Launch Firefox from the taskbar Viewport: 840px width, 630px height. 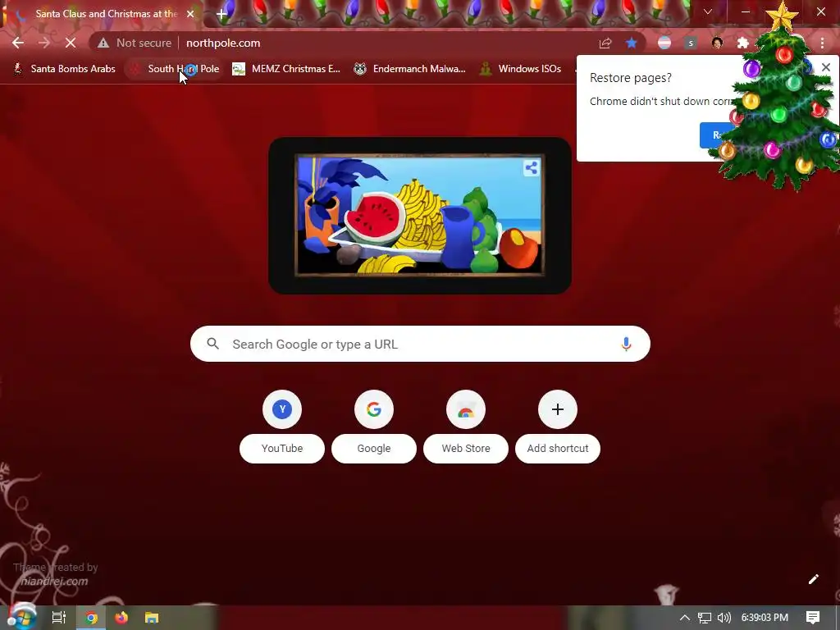pos(121,618)
